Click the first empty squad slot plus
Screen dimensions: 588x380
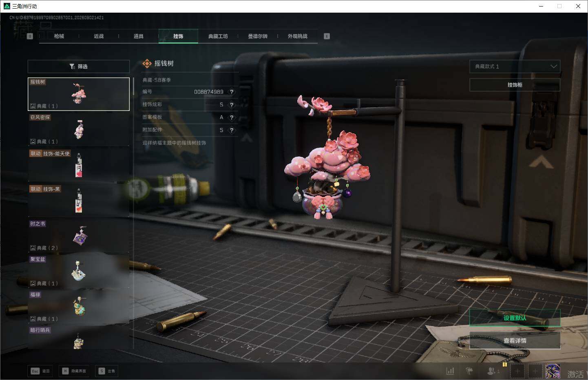[517, 371]
